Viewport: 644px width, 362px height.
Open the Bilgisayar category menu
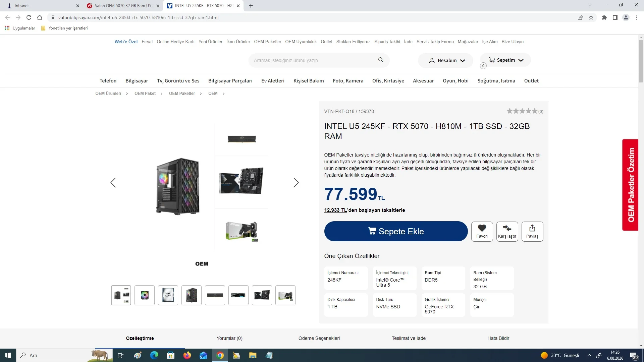137,81
